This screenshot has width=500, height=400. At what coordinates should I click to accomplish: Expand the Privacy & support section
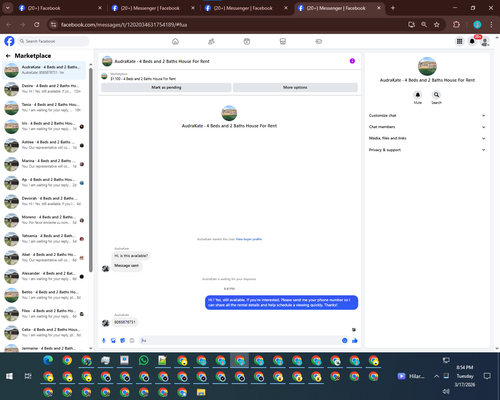coord(427,150)
